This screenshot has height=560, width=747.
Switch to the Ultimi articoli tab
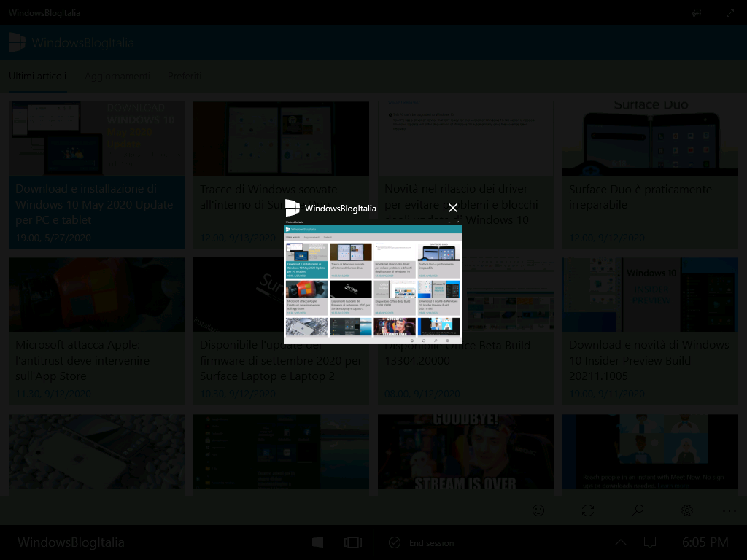tap(38, 76)
